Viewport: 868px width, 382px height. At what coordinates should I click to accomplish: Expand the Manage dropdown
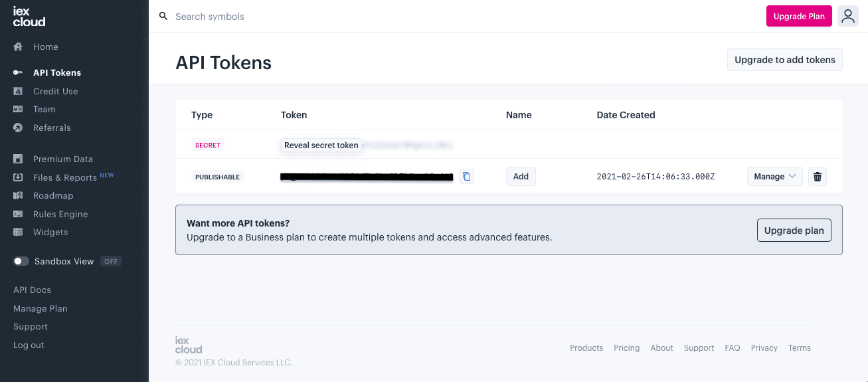[774, 177]
